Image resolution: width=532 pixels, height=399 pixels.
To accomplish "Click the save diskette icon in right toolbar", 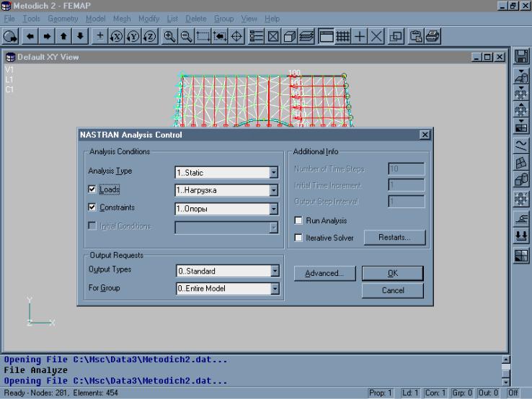I will click(x=521, y=56).
